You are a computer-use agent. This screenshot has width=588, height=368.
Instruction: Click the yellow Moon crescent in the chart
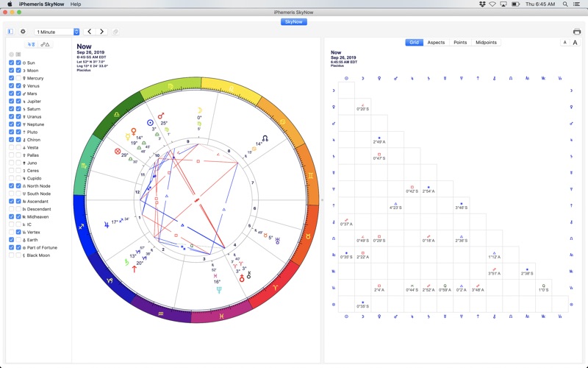[200, 110]
